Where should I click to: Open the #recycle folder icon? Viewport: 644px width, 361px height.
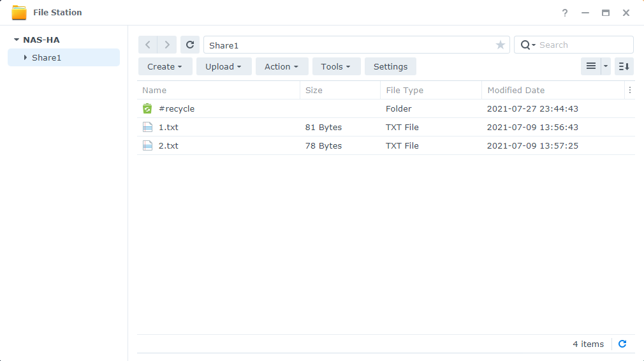click(x=148, y=108)
